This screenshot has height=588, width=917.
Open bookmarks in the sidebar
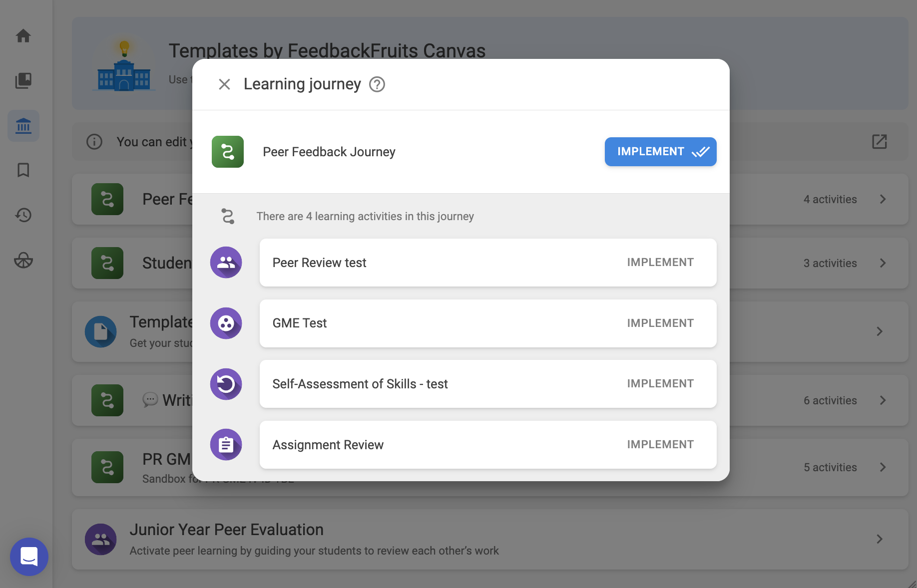(23, 170)
